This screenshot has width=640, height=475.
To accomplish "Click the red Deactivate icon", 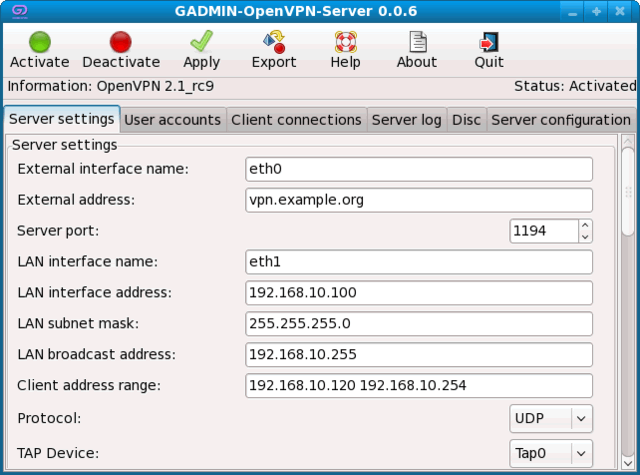I will pyautogui.click(x=120, y=42).
